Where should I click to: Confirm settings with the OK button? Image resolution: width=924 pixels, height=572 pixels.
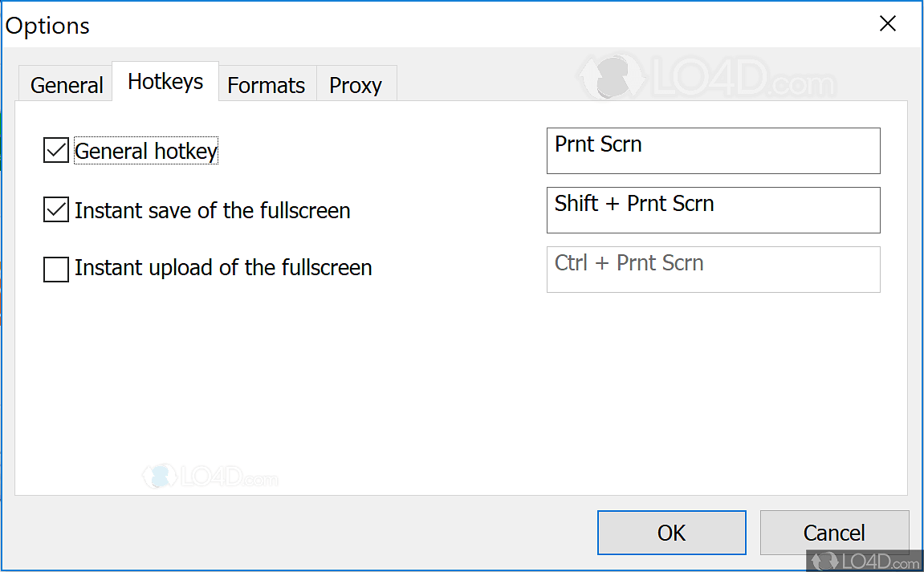[671, 533]
